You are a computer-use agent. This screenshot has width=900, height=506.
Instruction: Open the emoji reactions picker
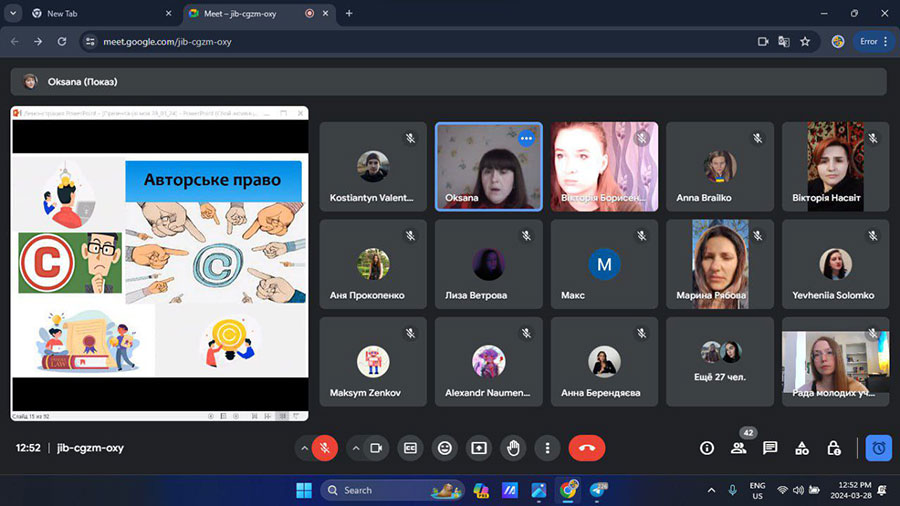tap(445, 448)
